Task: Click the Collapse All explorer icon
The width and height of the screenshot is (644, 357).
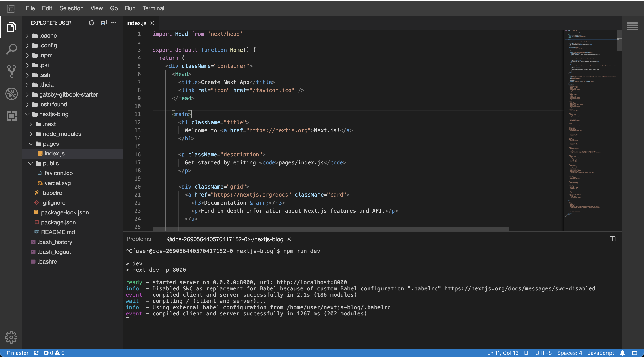Action: [104, 23]
